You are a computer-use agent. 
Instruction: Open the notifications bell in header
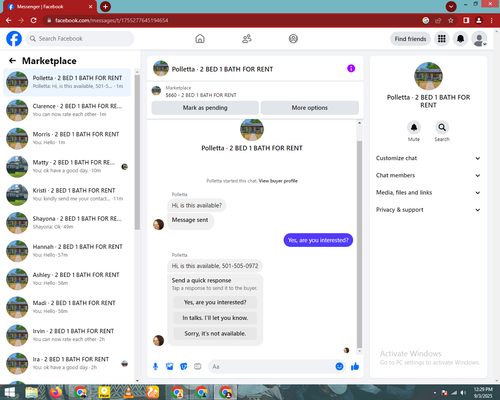[x=460, y=39]
